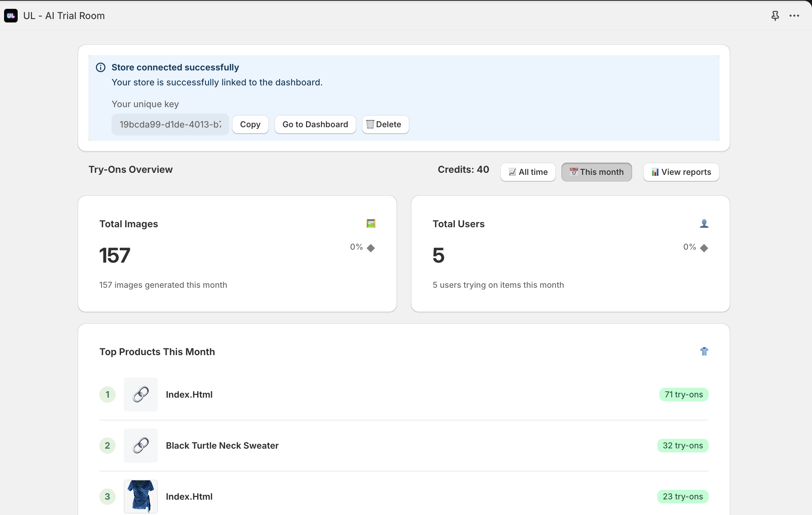The height and width of the screenshot is (515, 812).
Task: Click the Total Users person icon
Action: coord(704,223)
